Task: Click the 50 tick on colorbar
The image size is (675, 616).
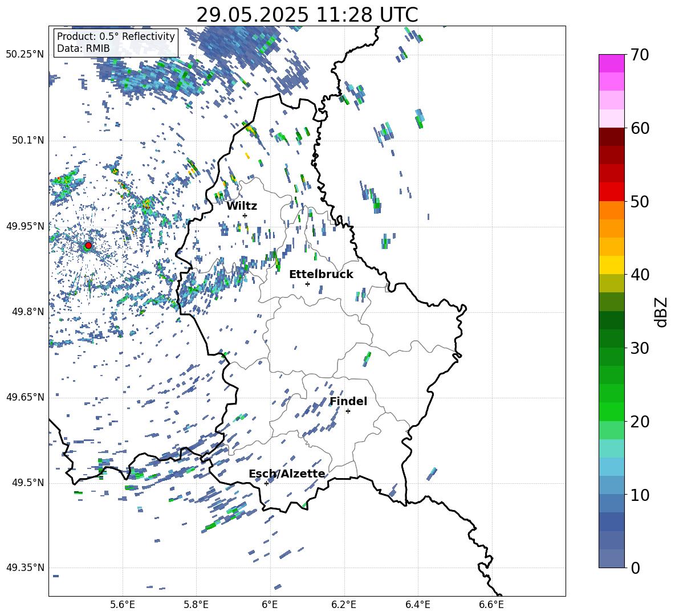Action: click(640, 201)
